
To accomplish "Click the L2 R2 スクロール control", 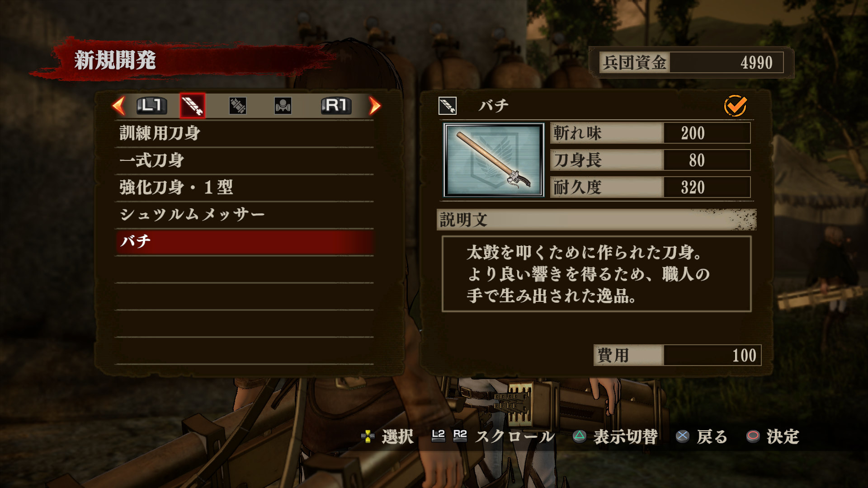I will click(493, 436).
